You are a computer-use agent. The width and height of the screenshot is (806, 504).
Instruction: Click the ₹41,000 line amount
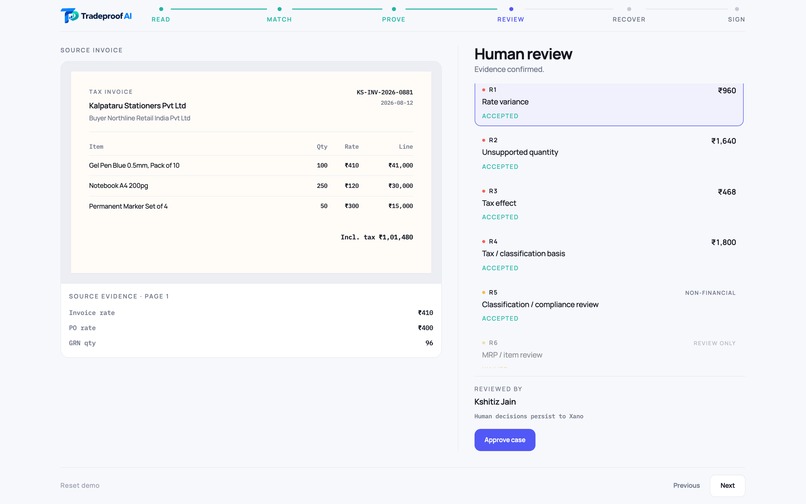coord(400,166)
